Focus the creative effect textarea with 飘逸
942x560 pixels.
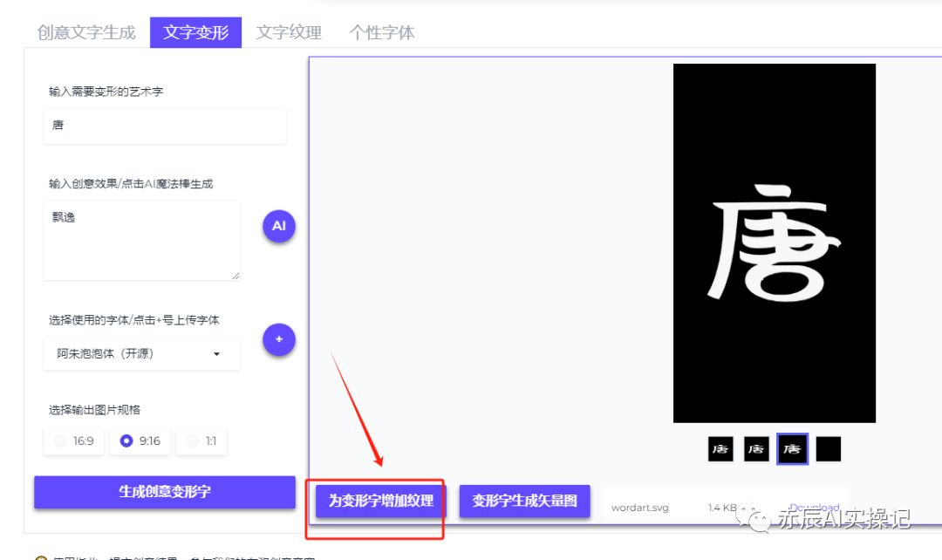point(142,241)
